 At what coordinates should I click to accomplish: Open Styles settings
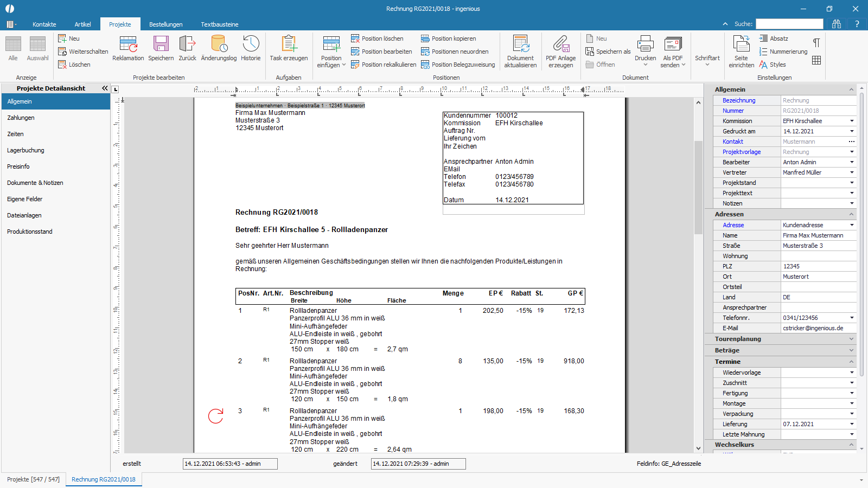tap(773, 65)
